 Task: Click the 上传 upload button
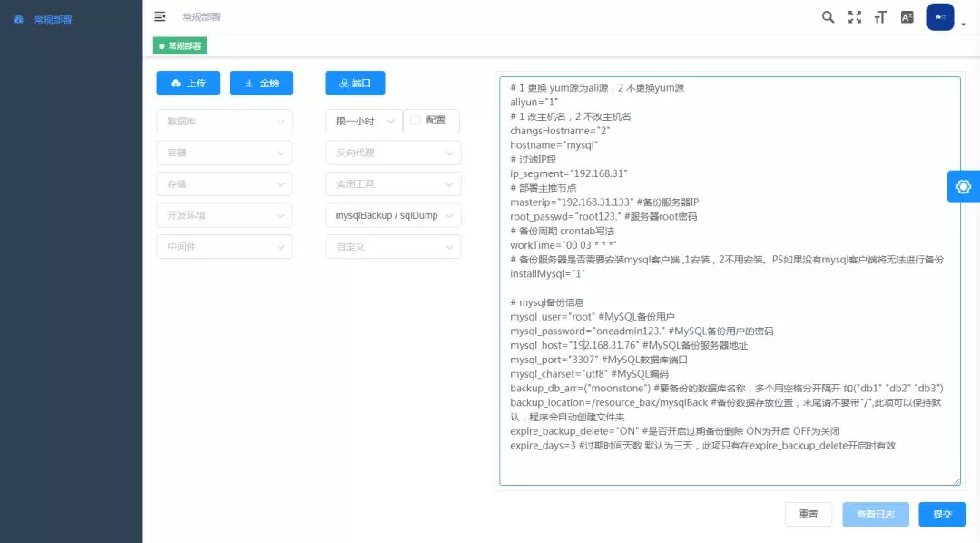188,84
